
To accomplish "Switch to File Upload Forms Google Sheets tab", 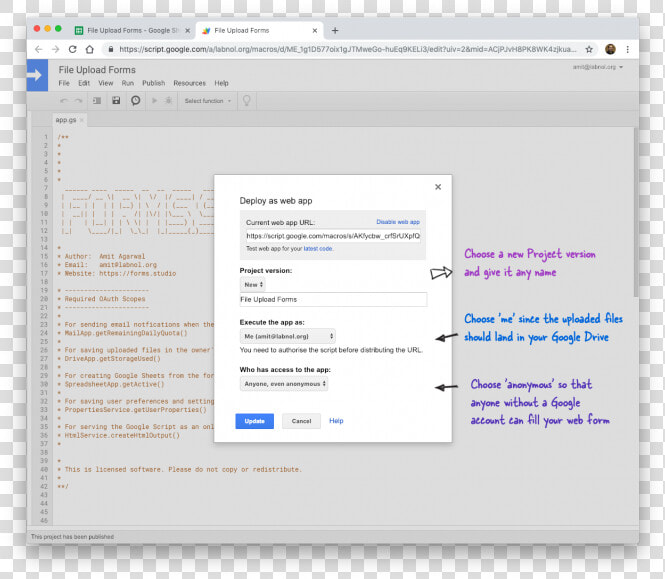I will [x=132, y=31].
